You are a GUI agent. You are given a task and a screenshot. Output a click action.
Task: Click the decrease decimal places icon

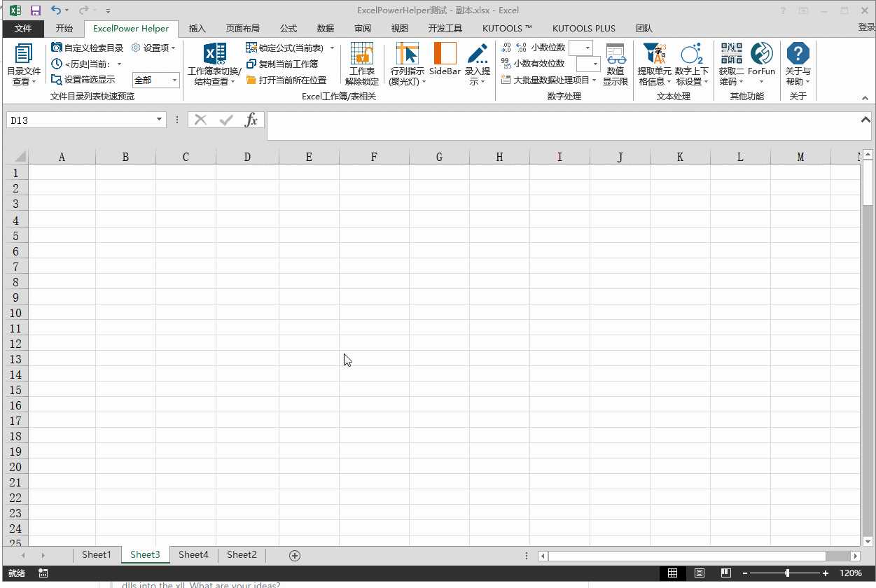(x=521, y=48)
